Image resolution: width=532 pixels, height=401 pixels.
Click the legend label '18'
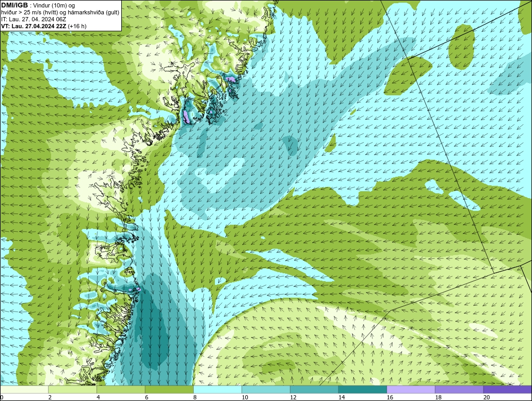438,397
